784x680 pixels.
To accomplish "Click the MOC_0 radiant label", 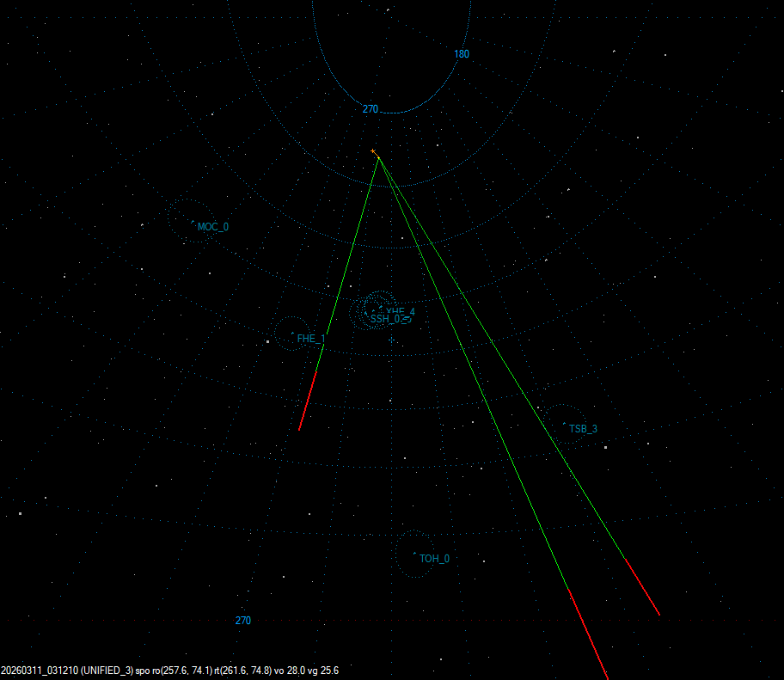I will coord(213,227).
